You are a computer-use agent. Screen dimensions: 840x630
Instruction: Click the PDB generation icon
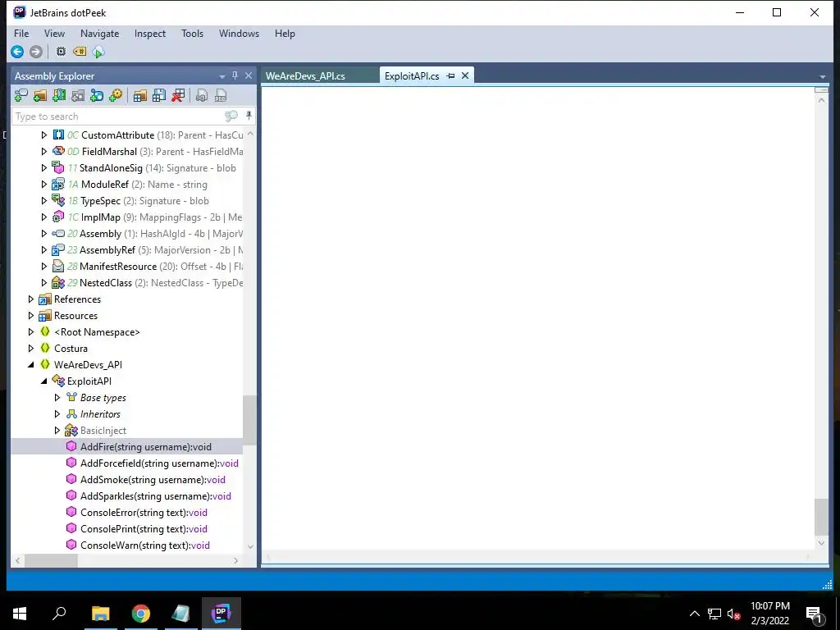click(221, 96)
